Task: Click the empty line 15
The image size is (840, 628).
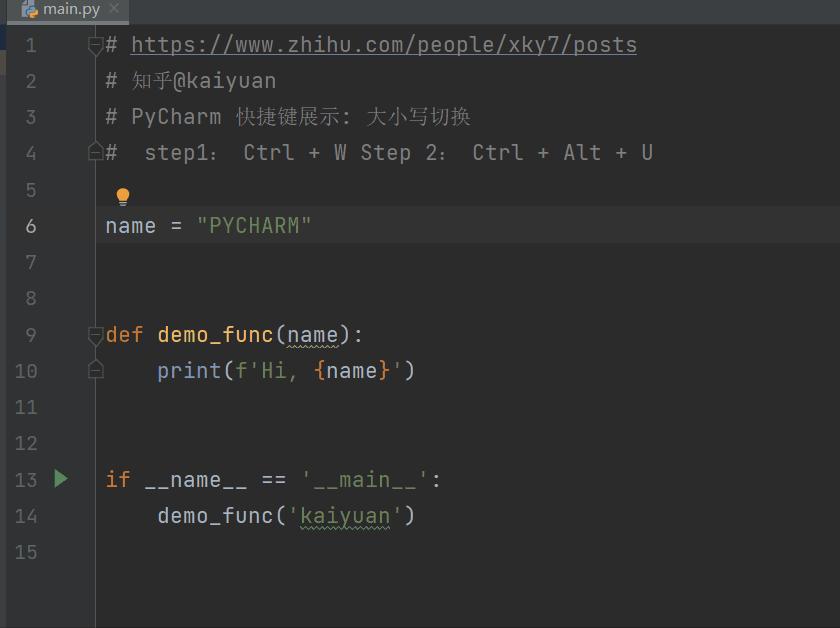Action: 466,552
